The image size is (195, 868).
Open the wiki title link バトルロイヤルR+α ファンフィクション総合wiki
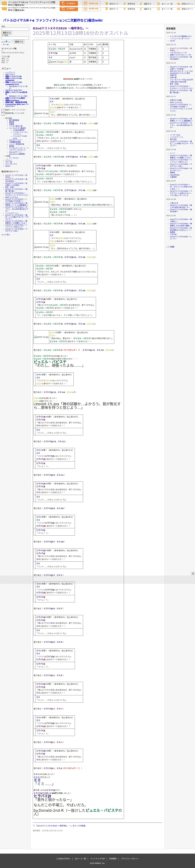pos(53,20)
